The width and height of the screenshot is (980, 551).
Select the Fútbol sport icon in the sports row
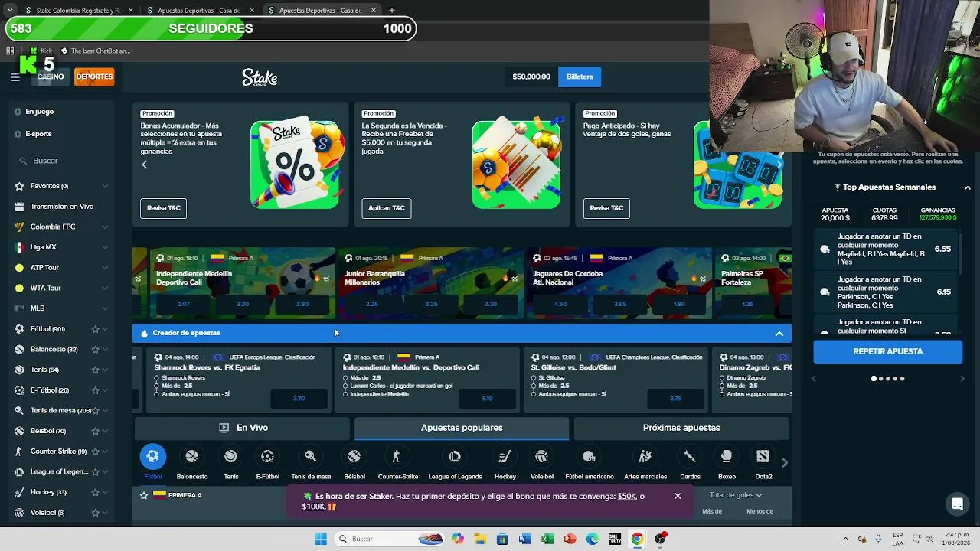[x=152, y=457]
